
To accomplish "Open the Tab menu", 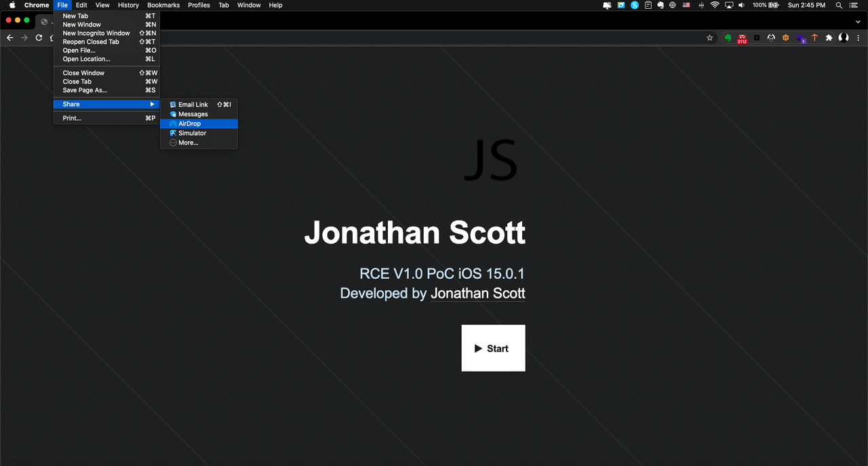I will 223,5.
